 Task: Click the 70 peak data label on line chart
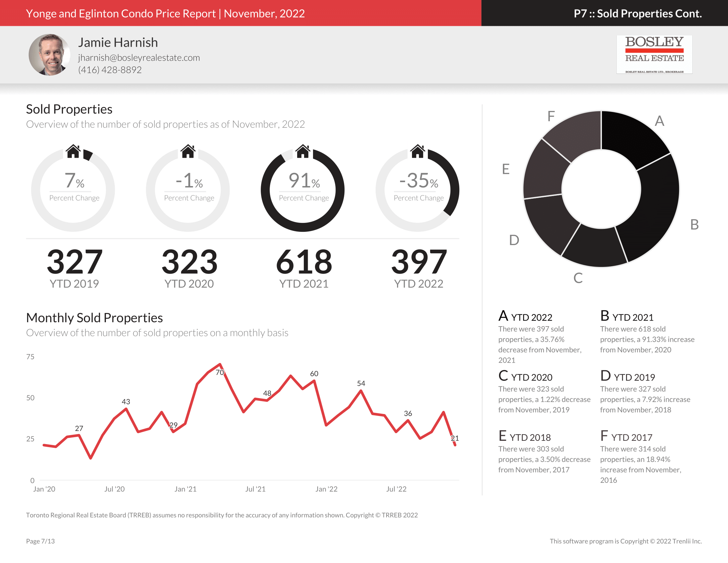click(220, 373)
